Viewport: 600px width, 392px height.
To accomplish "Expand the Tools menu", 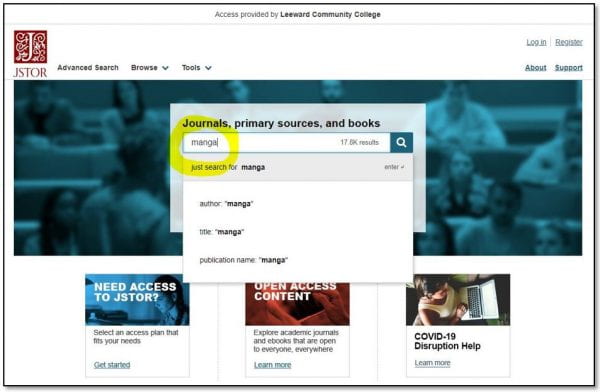I will click(x=196, y=67).
